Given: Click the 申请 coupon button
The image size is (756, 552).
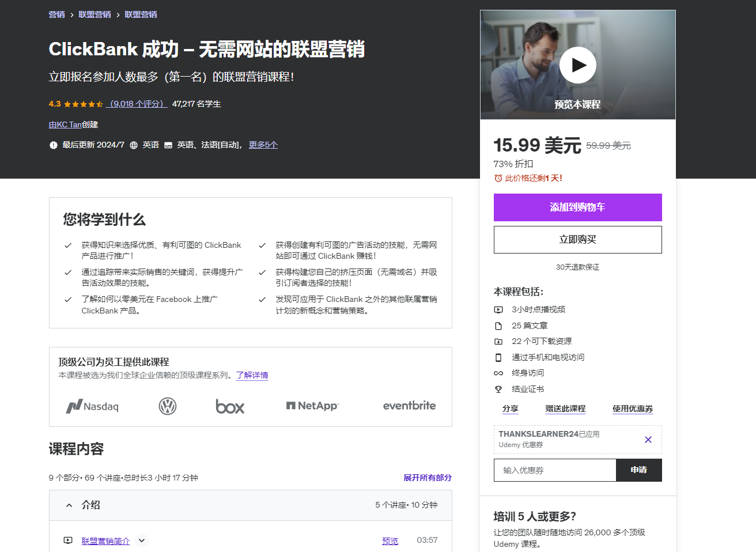Looking at the screenshot, I should [638, 470].
